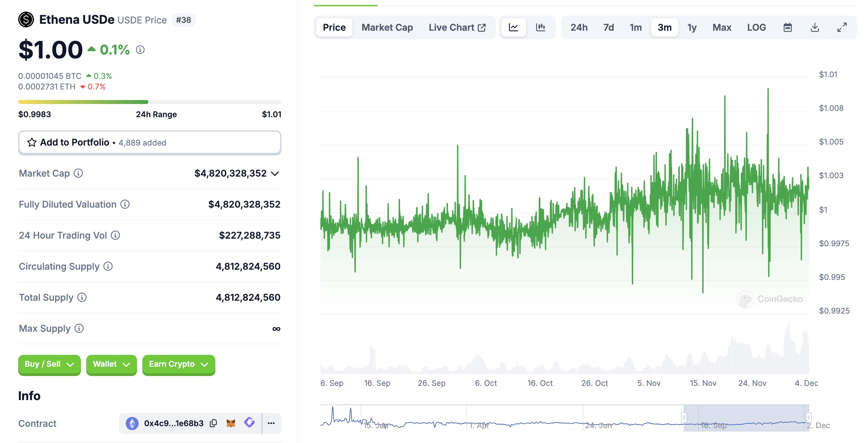Click the 24 Hour Trading Vol info icon
This screenshot has width=868, height=443.
click(x=115, y=235)
